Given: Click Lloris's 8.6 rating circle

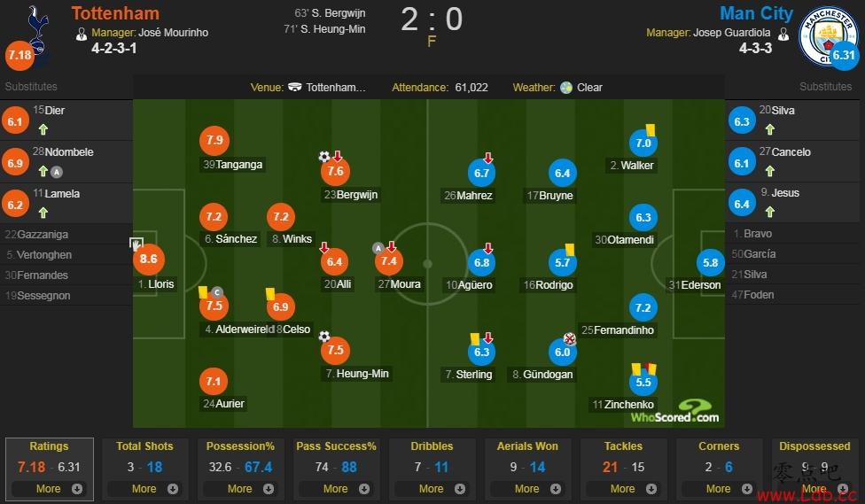Looking at the screenshot, I should (x=148, y=260).
